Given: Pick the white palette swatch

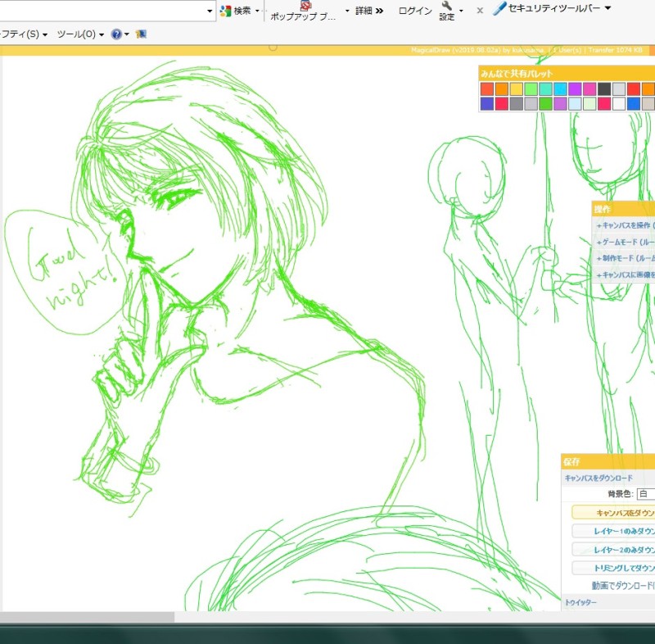Looking at the screenshot, I should pyautogui.click(x=619, y=103).
